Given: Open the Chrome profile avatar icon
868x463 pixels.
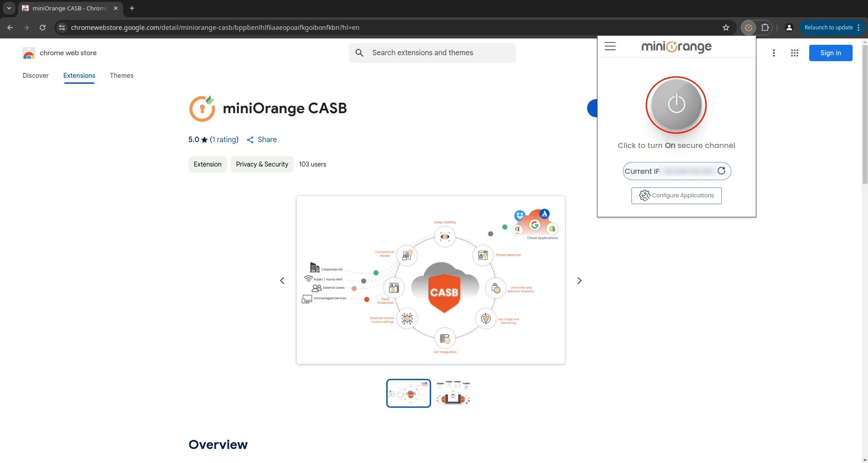Looking at the screenshot, I should click(x=789, y=28).
